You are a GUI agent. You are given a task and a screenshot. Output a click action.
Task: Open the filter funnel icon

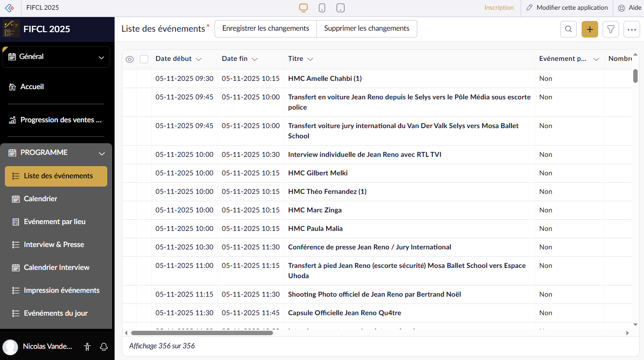point(611,29)
